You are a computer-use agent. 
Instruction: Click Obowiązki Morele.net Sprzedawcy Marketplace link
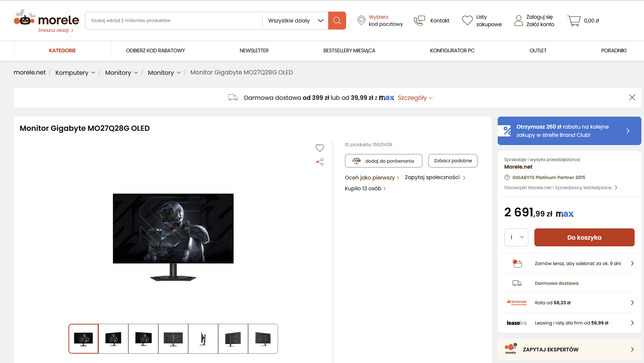click(561, 188)
